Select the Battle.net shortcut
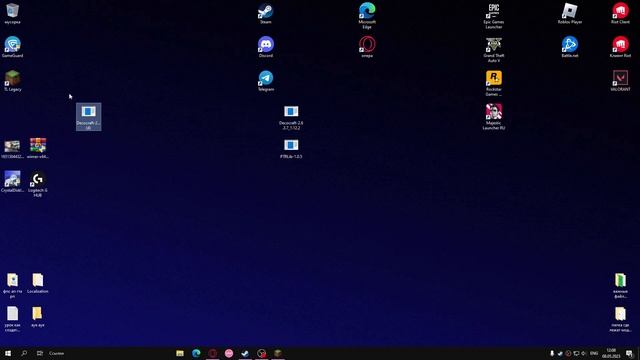Image resolution: width=640 pixels, height=360 pixels. (x=570, y=47)
